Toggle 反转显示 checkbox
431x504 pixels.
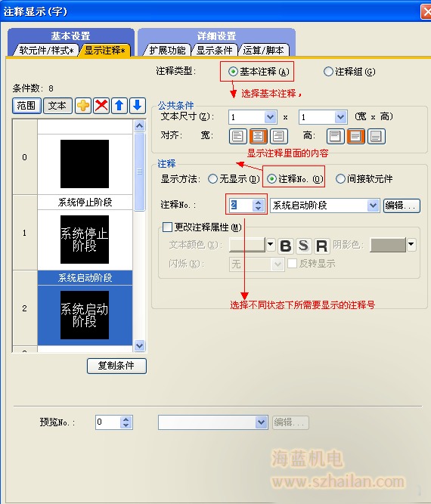coord(292,264)
